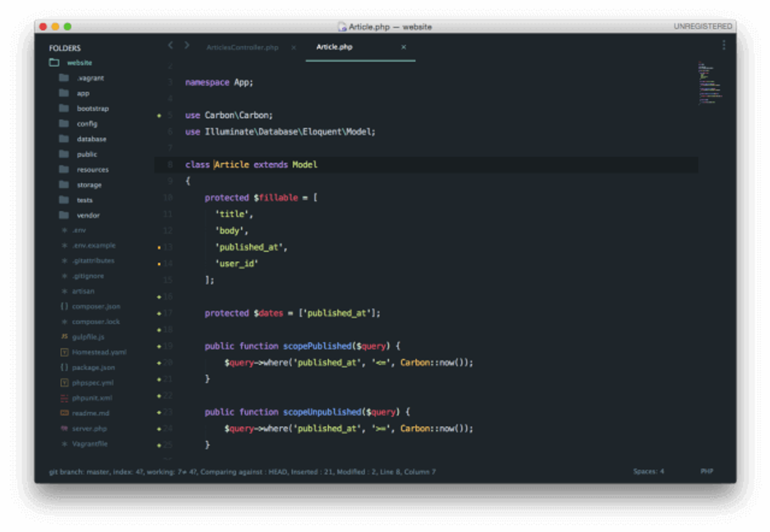Click the asterisk icon beside .env.example
The width and height of the screenshot is (770, 532).
point(64,246)
